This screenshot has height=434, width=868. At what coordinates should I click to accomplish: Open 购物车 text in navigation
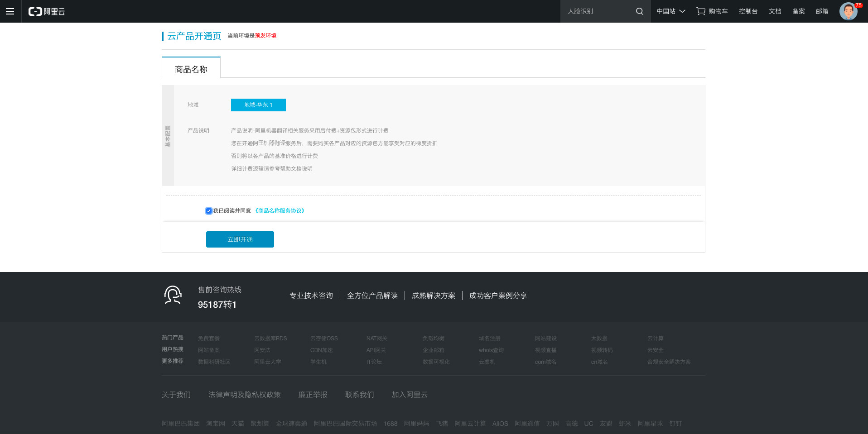pos(718,11)
